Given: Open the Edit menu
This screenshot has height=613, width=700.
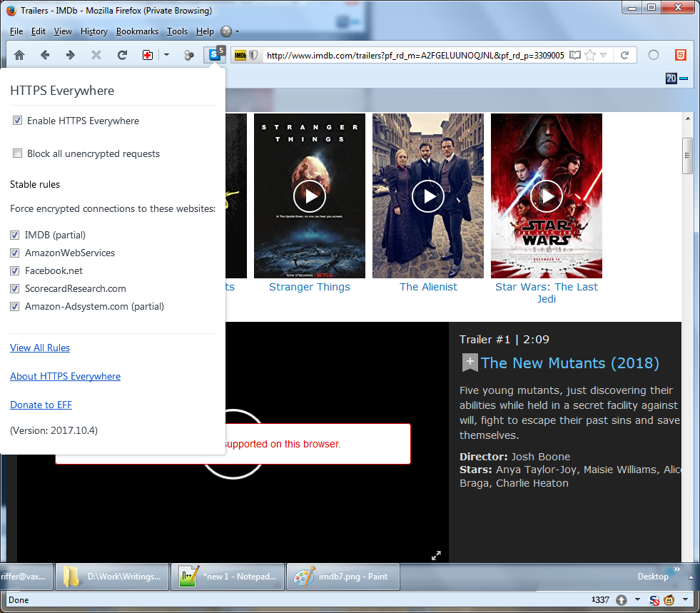Looking at the screenshot, I should [39, 31].
